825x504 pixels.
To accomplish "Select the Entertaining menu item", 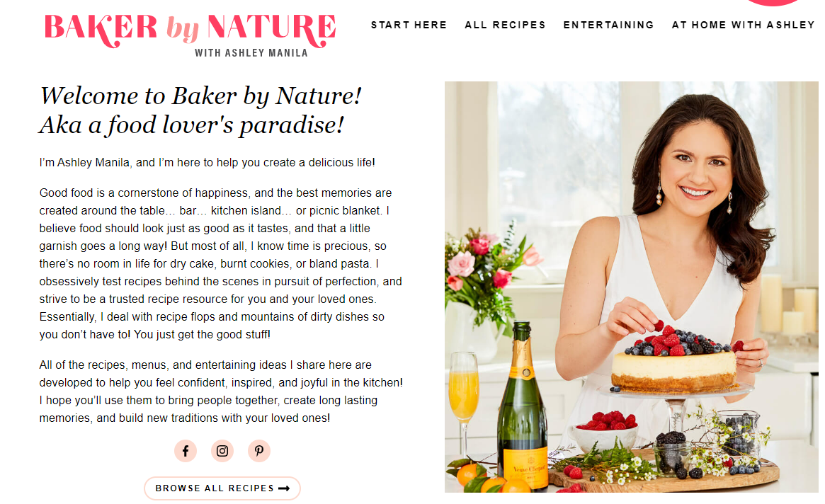I will click(x=608, y=25).
